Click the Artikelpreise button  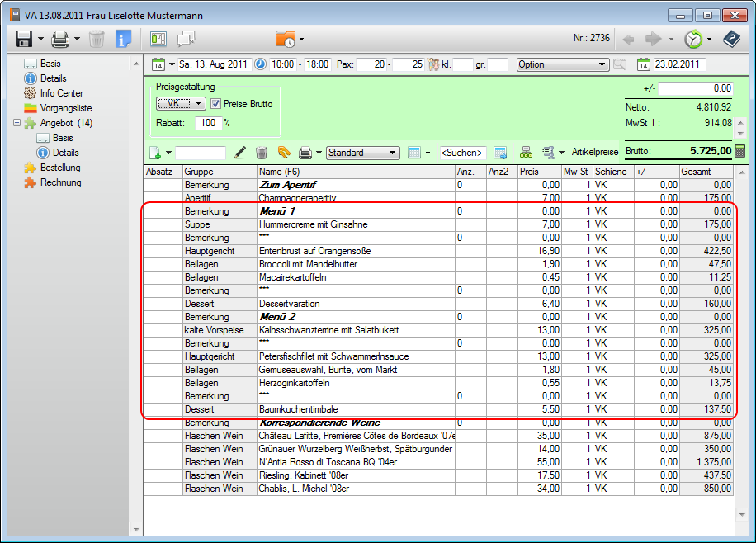(x=594, y=153)
